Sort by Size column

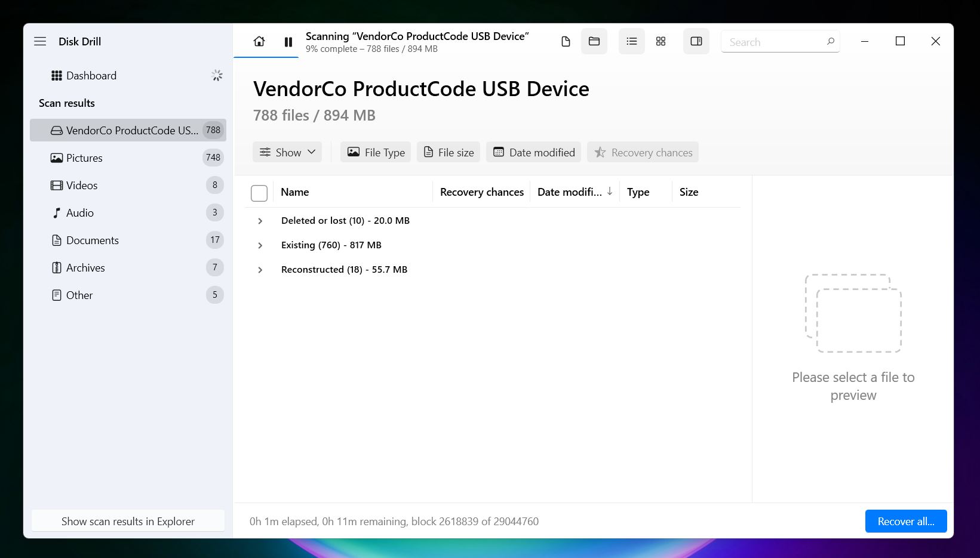[x=689, y=192]
